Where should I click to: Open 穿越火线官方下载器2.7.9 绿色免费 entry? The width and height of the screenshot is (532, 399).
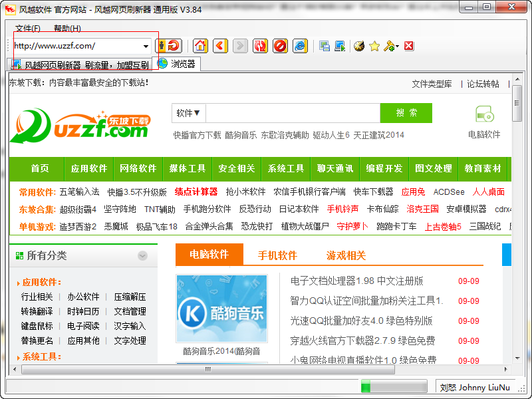coord(362,340)
